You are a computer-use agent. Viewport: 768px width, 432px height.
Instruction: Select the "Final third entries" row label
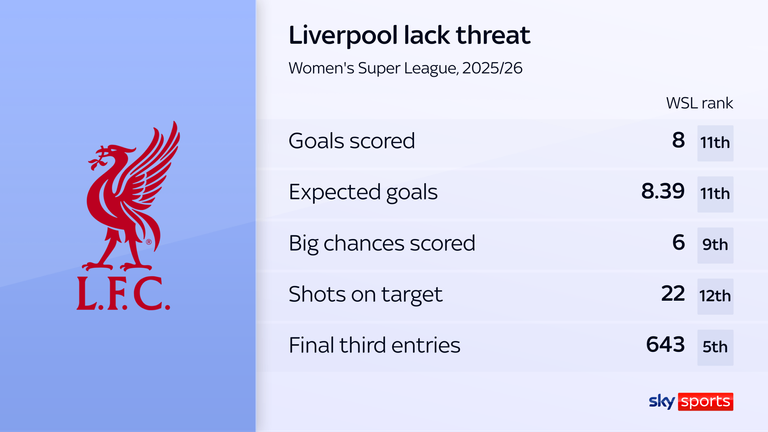(x=374, y=346)
